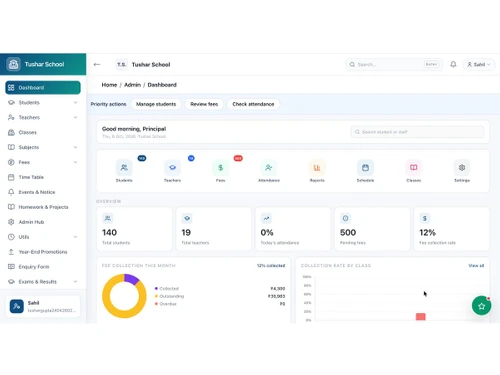Click the fee collection donut chart

(x=124, y=296)
